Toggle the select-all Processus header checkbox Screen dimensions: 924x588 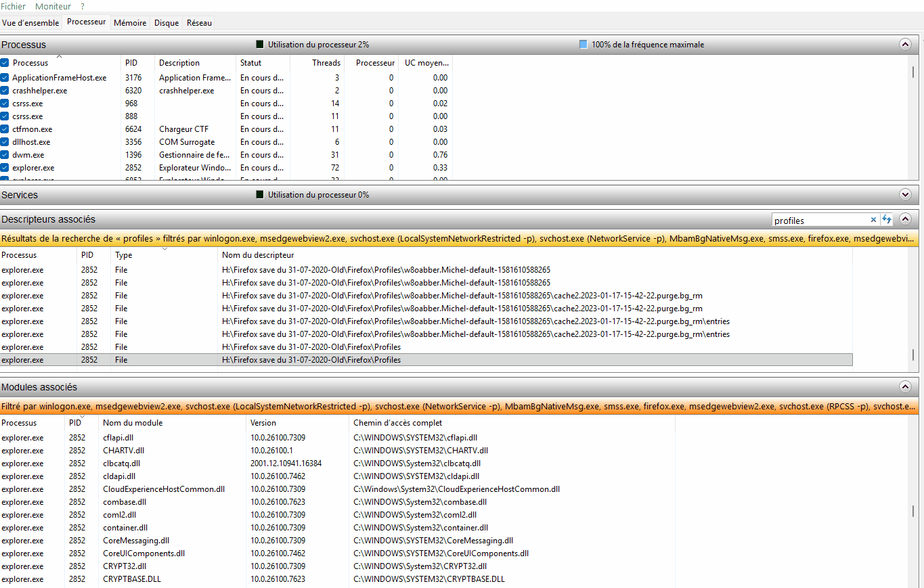(x=5, y=62)
